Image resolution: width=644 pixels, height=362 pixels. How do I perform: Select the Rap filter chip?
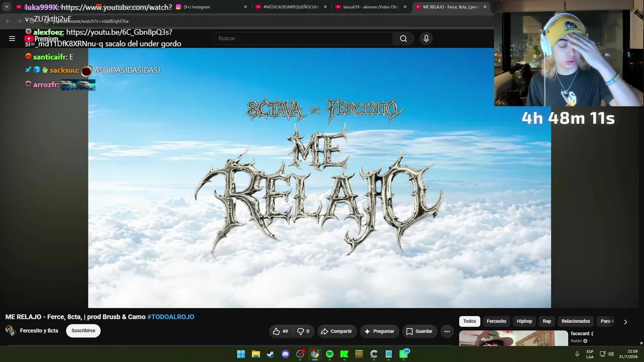[547, 321]
